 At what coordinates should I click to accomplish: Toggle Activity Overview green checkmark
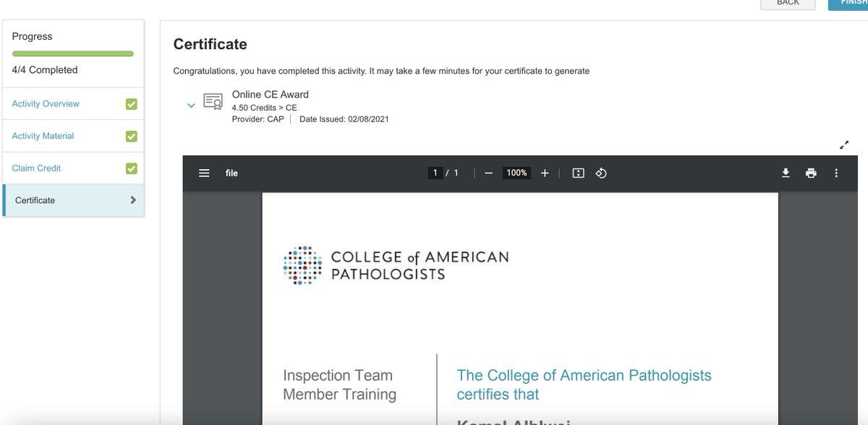click(x=131, y=104)
